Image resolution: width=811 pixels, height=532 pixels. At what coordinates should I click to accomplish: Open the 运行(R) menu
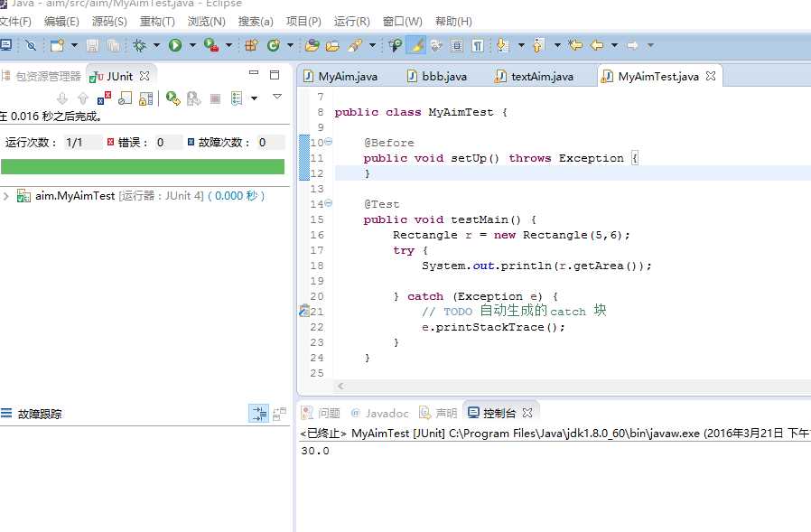tap(351, 21)
